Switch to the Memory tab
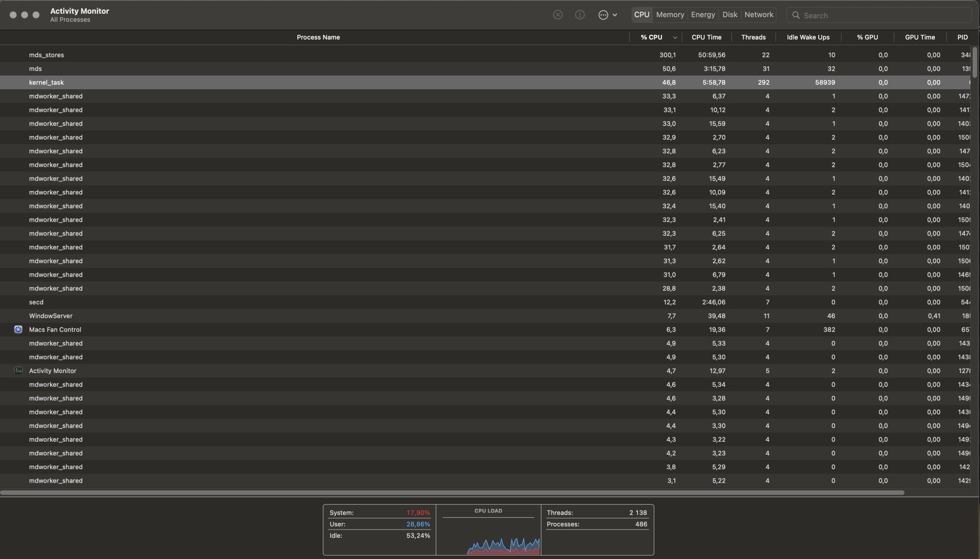The image size is (980, 559). (x=670, y=15)
